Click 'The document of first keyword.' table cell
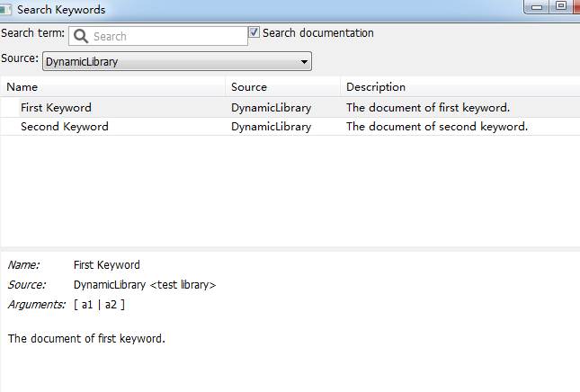The height and width of the screenshot is (392, 580). pos(428,108)
